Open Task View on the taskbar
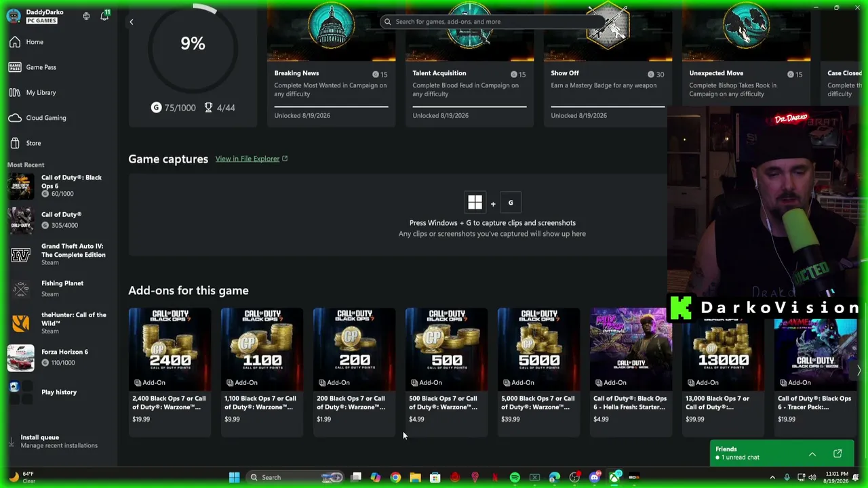This screenshot has width=868, height=488. [356, 477]
